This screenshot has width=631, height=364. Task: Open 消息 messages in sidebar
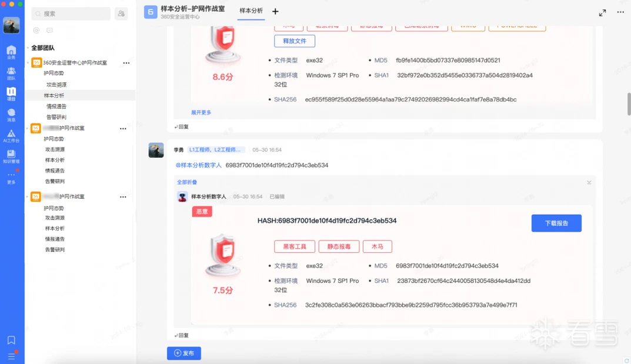11,115
